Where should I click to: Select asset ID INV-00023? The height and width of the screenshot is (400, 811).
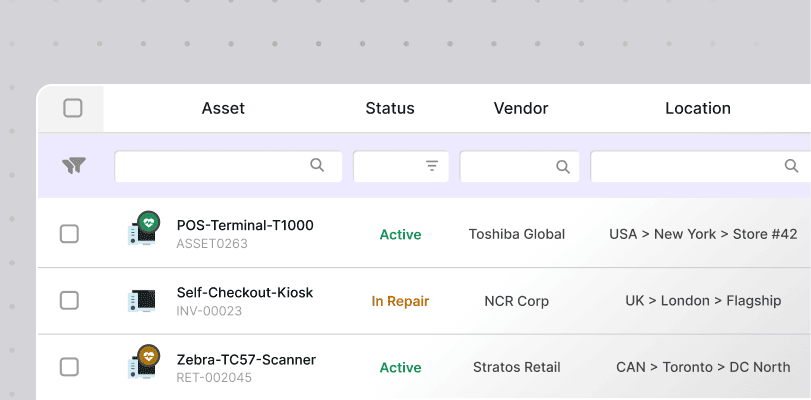click(x=209, y=311)
